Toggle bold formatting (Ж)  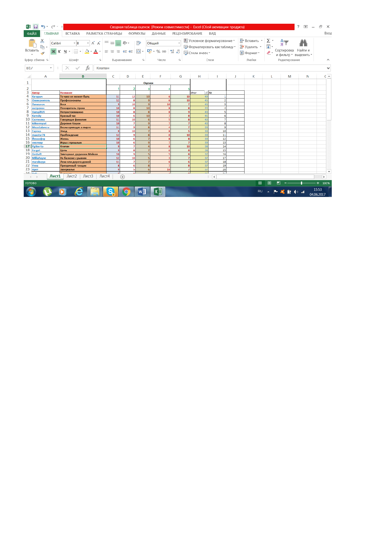click(53, 51)
